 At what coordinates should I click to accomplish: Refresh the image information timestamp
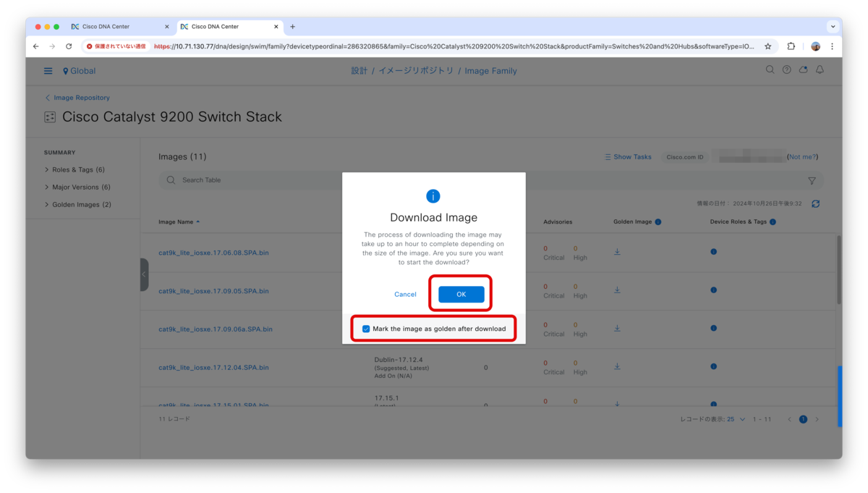pyautogui.click(x=815, y=204)
